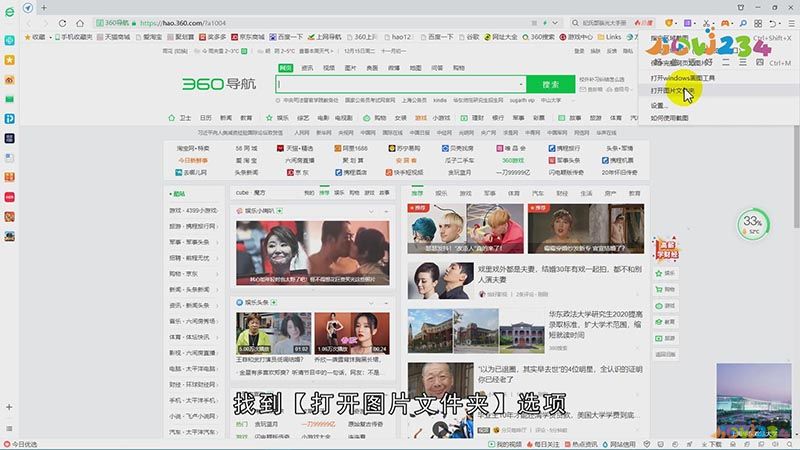Open the hamburger main menu icon
The height and width of the screenshot is (450, 800).
click(791, 23)
